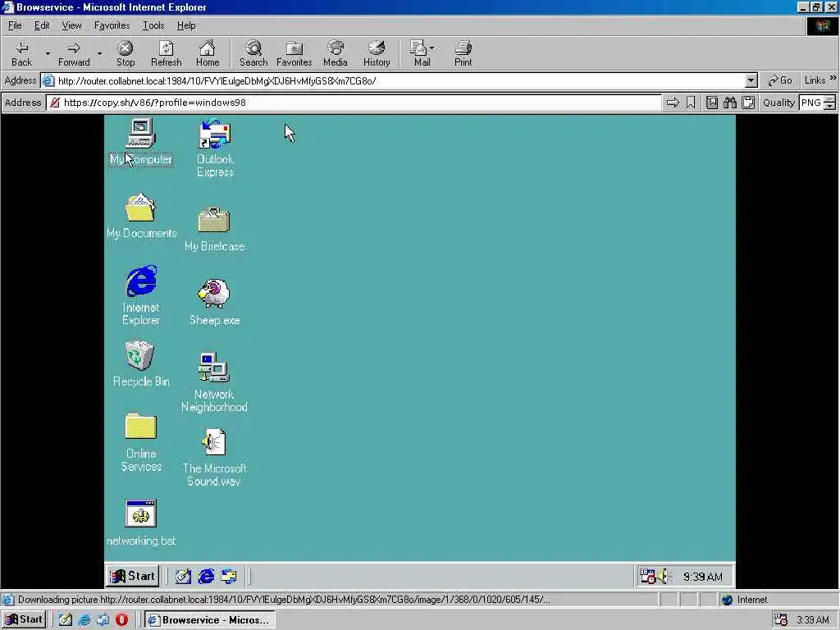Click Browservice taskbar window button
Image resolution: width=840 pixels, height=630 pixels.
point(210,620)
